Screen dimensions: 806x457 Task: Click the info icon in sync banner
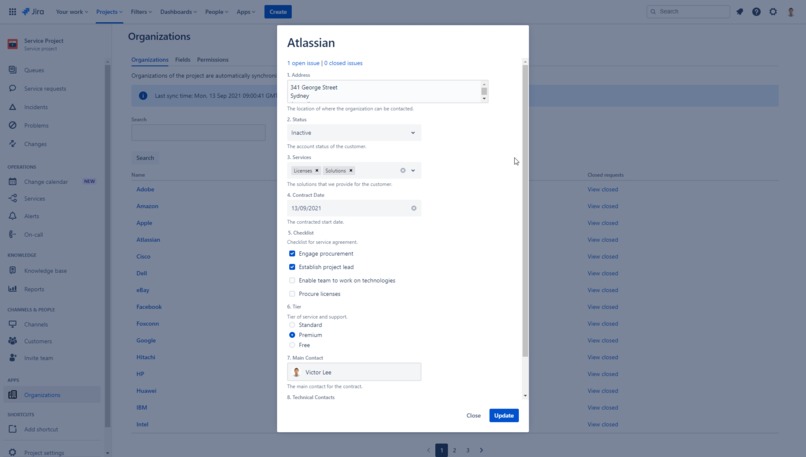[x=143, y=96]
